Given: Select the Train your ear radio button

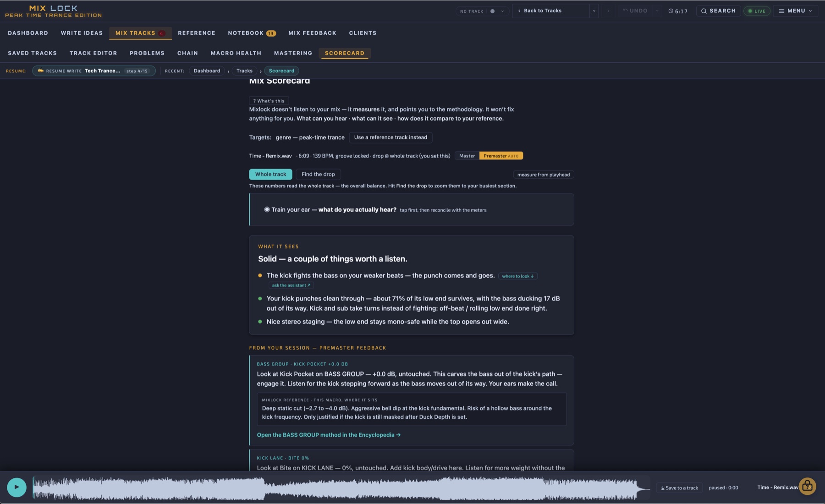Looking at the screenshot, I should coord(267,209).
